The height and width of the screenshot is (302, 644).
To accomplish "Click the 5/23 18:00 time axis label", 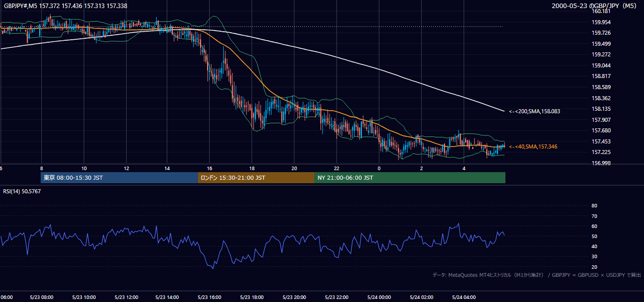I will pyautogui.click(x=252, y=297).
